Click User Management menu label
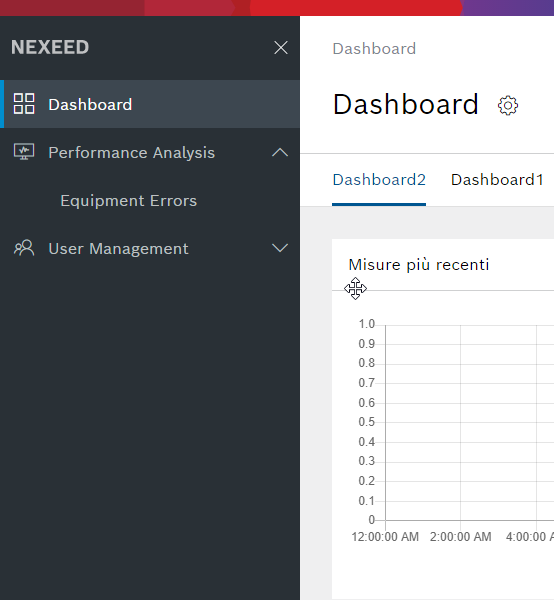Image resolution: width=554 pixels, height=600 pixels. coord(118,249)
